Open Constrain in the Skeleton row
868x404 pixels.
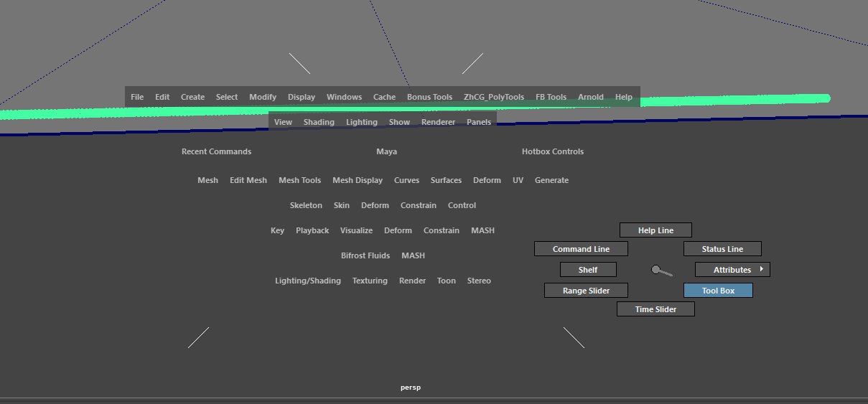419,205
